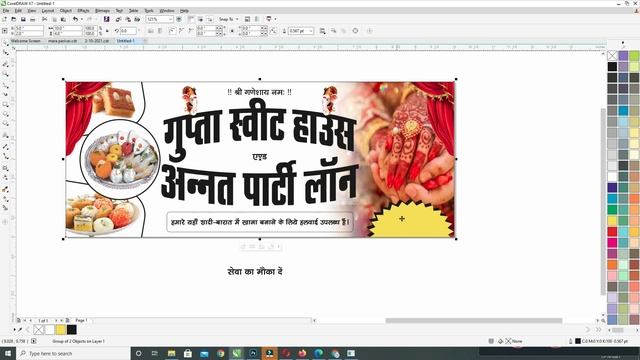Select the Ellipse tool
This screenshot has height=360, width=640.
tap(5, 114)
